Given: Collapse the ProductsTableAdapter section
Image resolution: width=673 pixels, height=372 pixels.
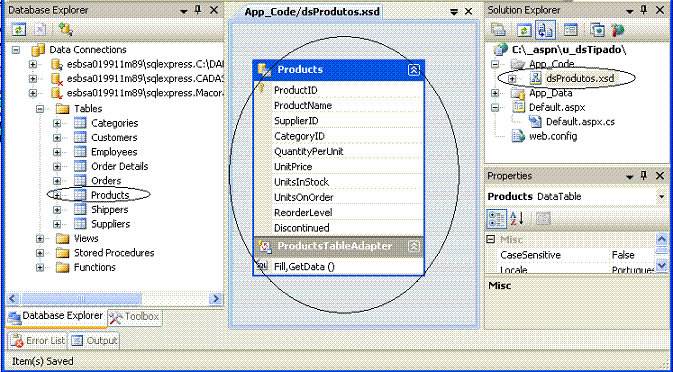Looking at the screenshot, I should click(x=414, y=246).
